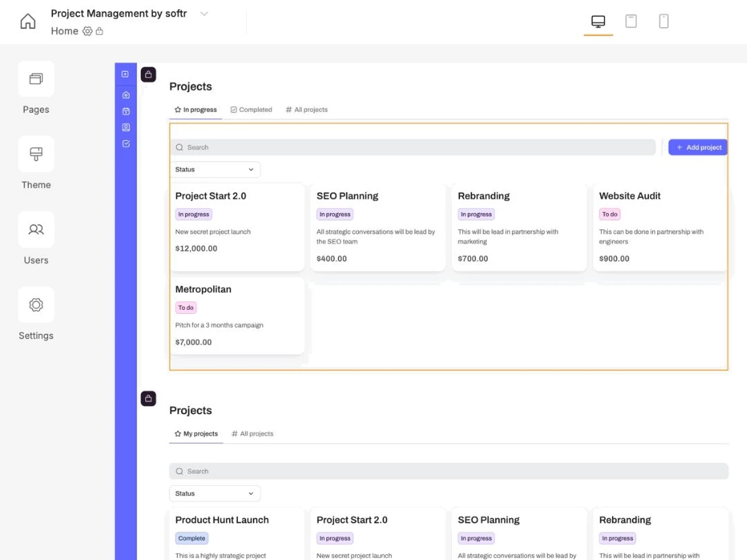Click 'Pitch for a 3 months campaign' text
Viewport: 747px width, 560px height.
coord(219,325)
